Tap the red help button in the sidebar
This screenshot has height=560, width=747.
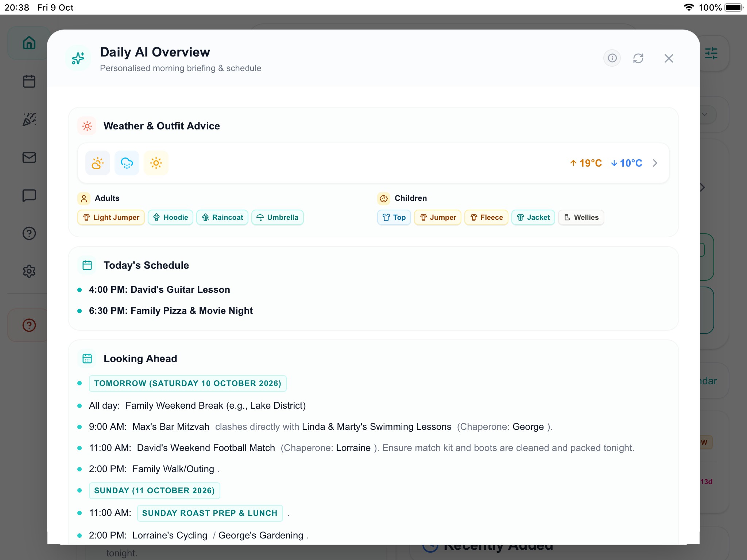[29, 325]
